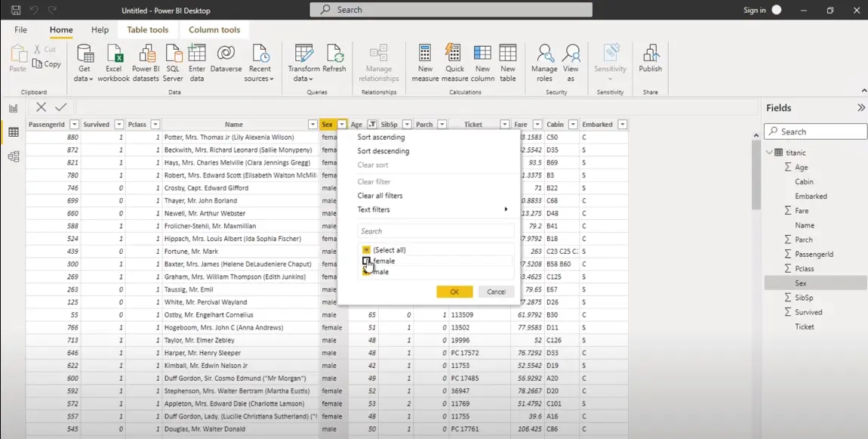Image resolution: width=868 pixels, height=439 pixels.
Task: Open the Embarked column filter dropdown
Action: (x=623, y=125)
